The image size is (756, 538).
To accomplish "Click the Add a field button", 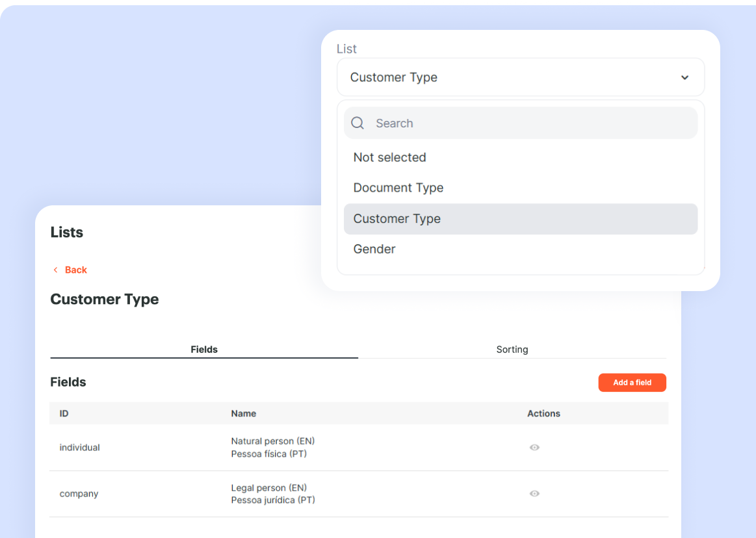I will pos(632,383).
